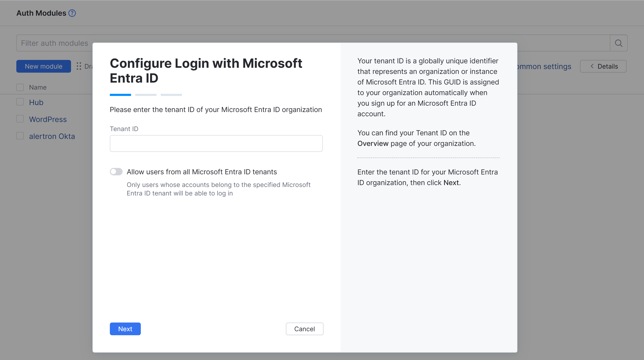Click the Auth Modules help question-mark icon
This screenshot has height=360, width=644.
72,13
